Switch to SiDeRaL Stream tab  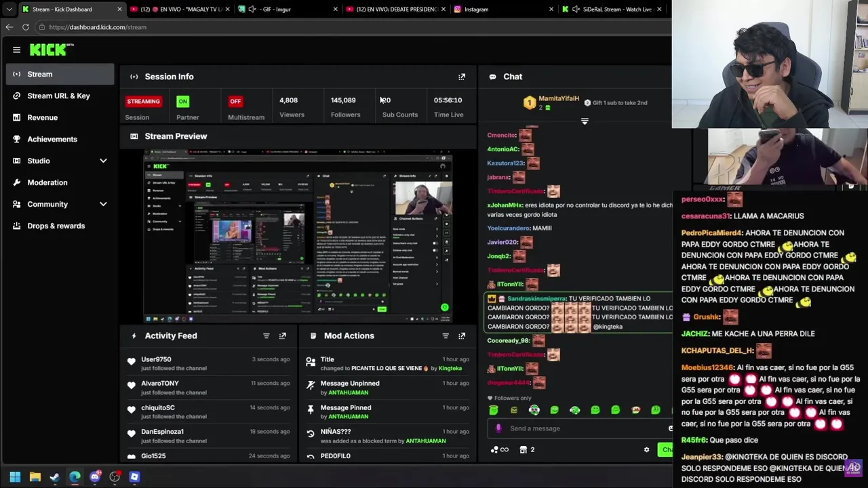click(x=612, y=9)
